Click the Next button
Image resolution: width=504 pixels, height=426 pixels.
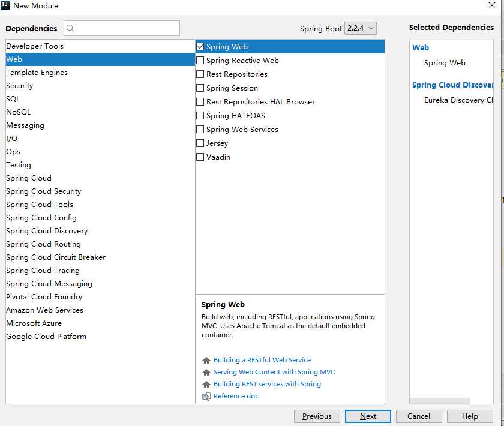pyautogui.click(x=368, y=416)
